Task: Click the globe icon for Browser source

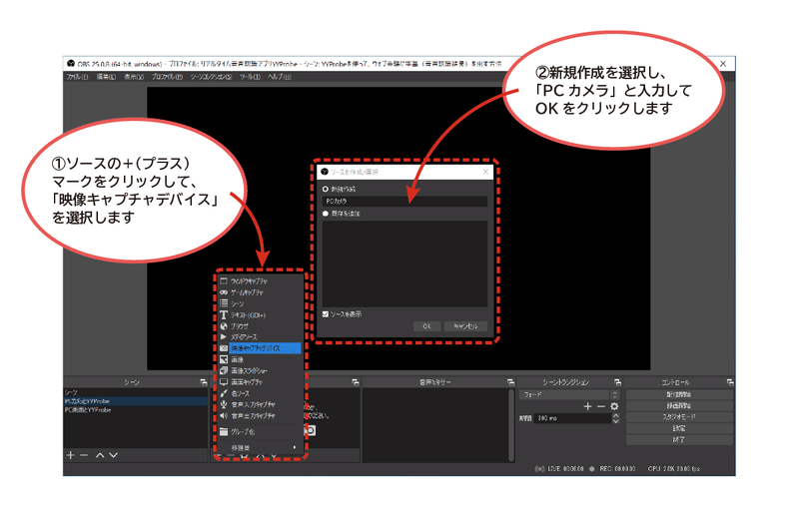Action: (224, 326)
